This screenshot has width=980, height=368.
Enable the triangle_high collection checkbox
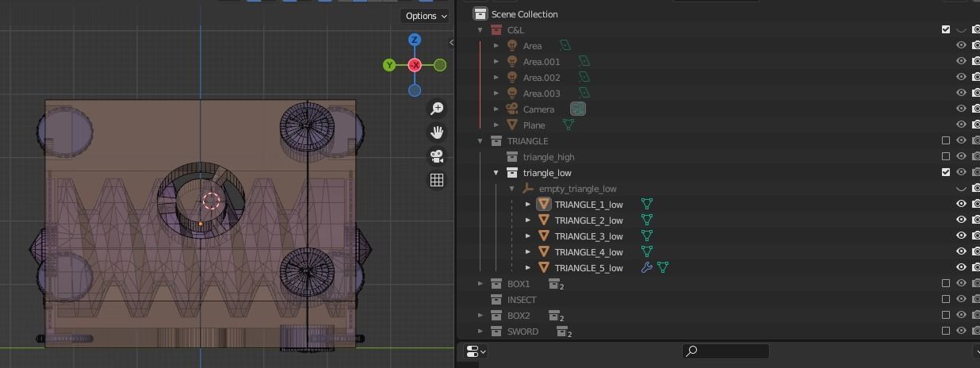pos(945,156)
